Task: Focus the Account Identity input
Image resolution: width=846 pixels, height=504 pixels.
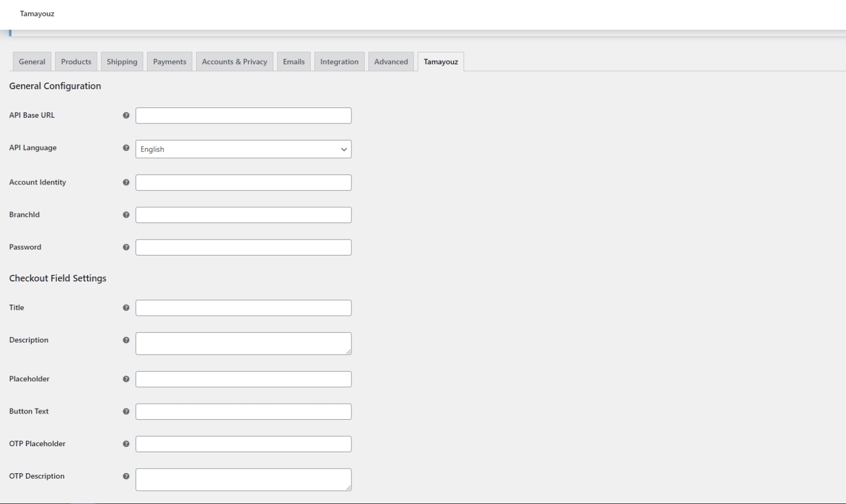Action: coord(243,182)
